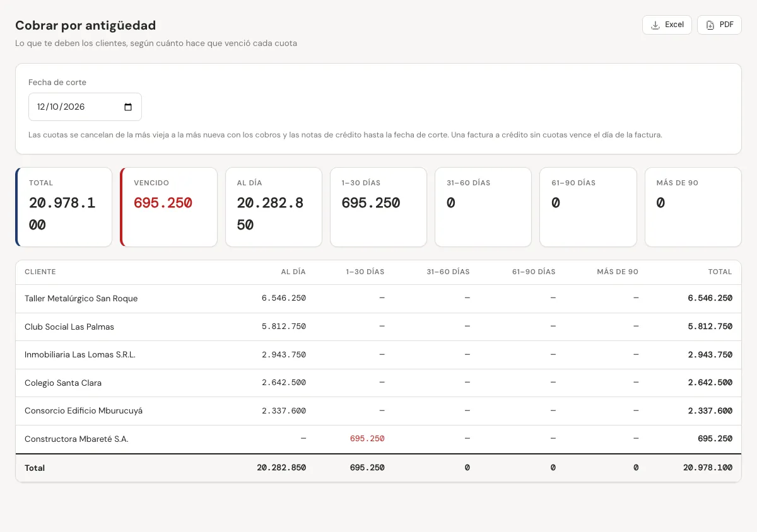Click the Cobrar por antigüedad page heading
Viewport: 757px width, 532px height.
(x=86, y=25)
